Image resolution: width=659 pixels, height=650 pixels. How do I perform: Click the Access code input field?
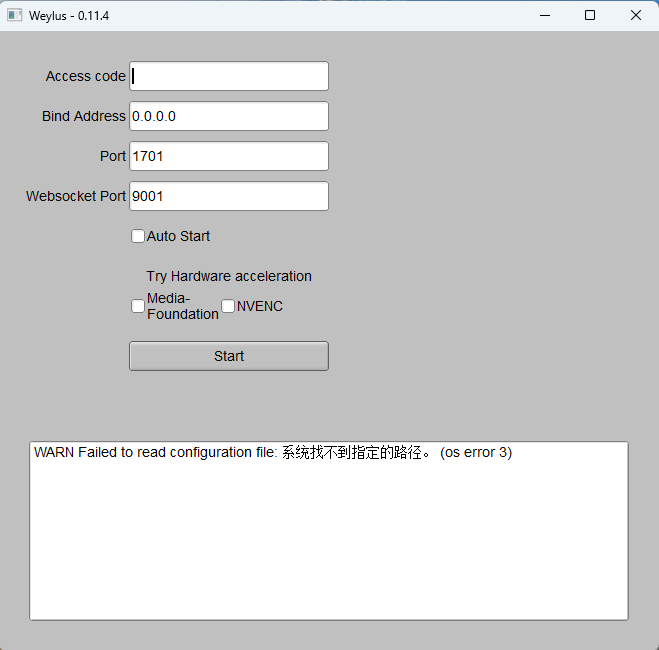click(229, 76)
